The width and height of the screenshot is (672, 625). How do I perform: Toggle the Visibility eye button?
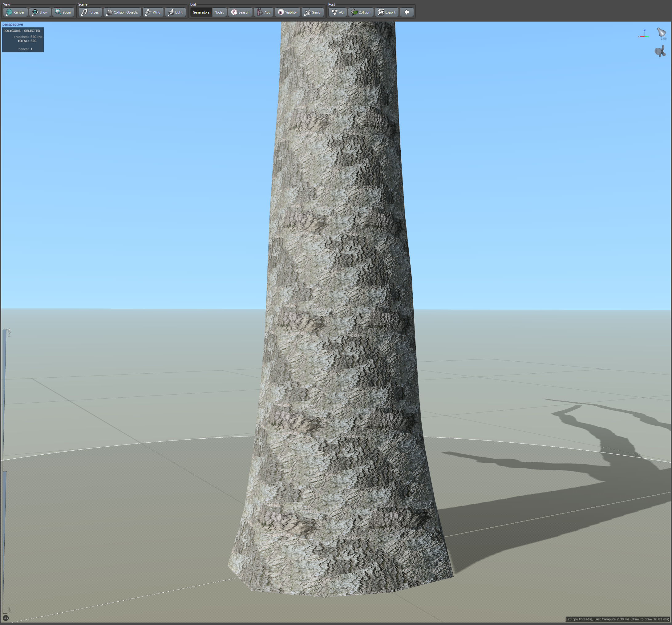287,12
